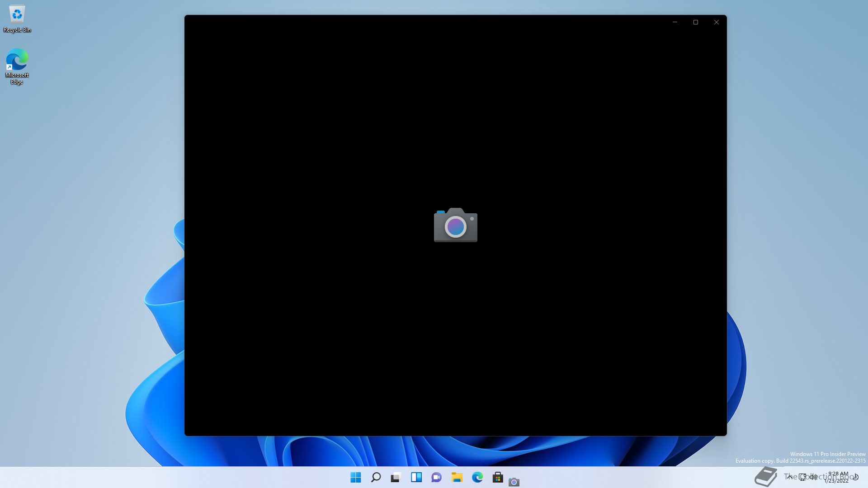Launch the Teams Chat taskbar icon
Viewport: 868px width, 488px height.
436,477
